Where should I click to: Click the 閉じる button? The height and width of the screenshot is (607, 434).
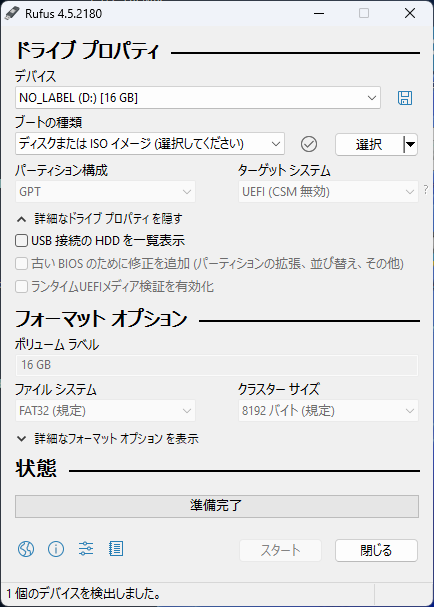pyautogui.click(x=376, y=550)
